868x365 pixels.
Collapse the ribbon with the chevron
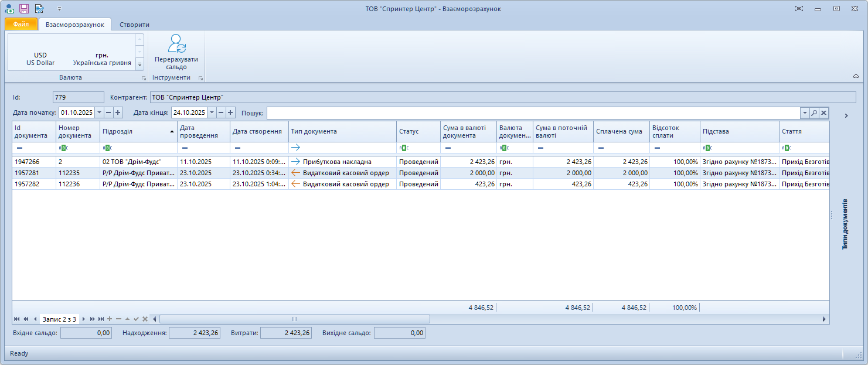(855, 76)
